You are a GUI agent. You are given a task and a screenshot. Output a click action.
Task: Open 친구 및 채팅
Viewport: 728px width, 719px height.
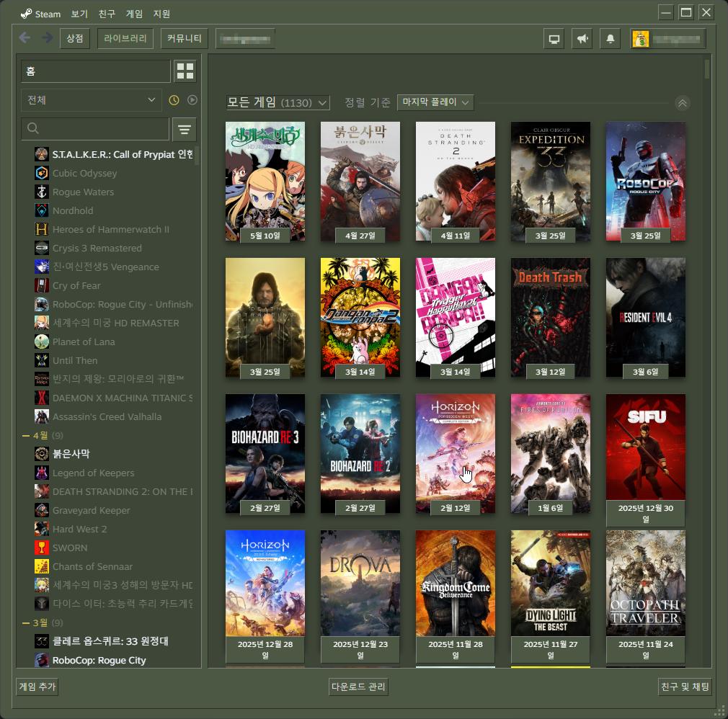tap(685, 687)
